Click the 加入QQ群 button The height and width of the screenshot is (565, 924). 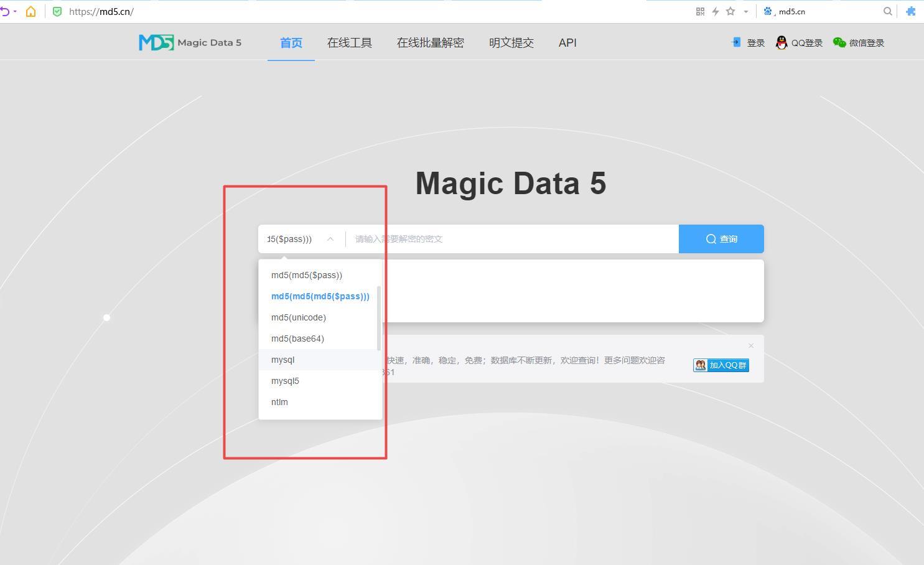721,365
